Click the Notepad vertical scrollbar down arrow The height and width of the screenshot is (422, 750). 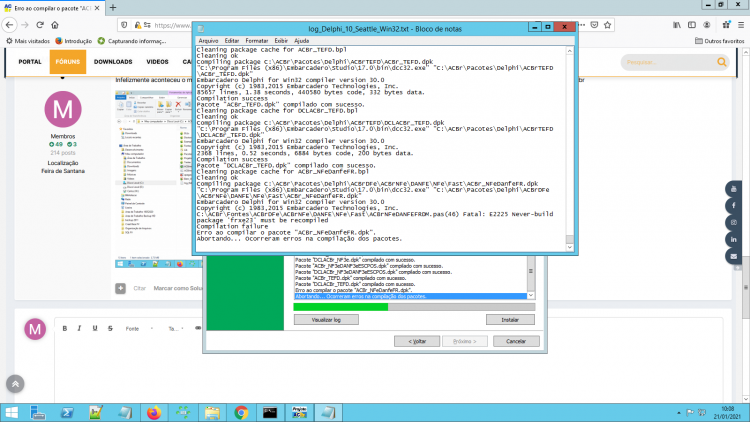point(570,247)
